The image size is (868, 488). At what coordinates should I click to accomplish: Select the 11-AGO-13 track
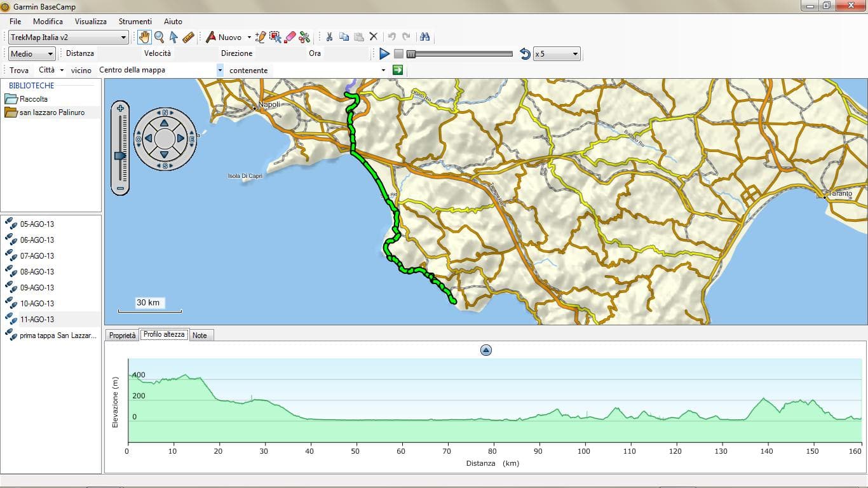coord(37,320)
